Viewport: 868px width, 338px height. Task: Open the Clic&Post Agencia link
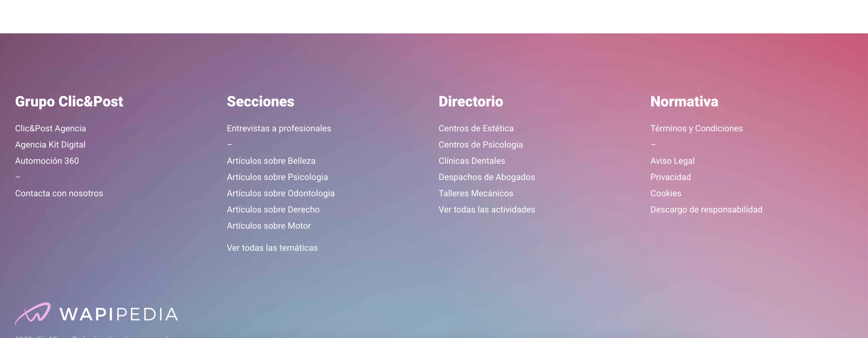51,128
